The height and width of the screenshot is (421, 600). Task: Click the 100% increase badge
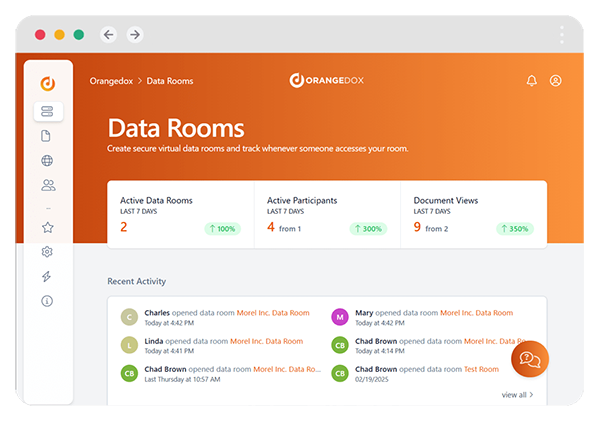tap(222, 229)
